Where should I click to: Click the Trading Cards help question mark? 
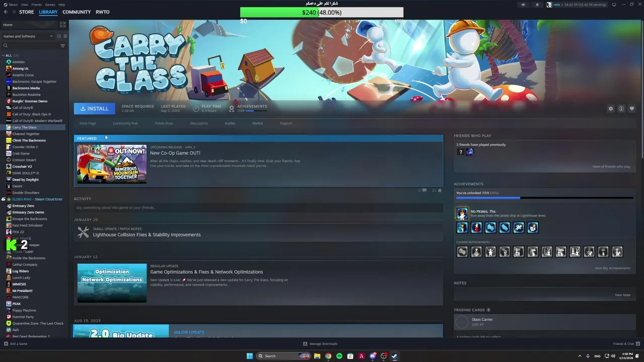click(x=489, y=310)
